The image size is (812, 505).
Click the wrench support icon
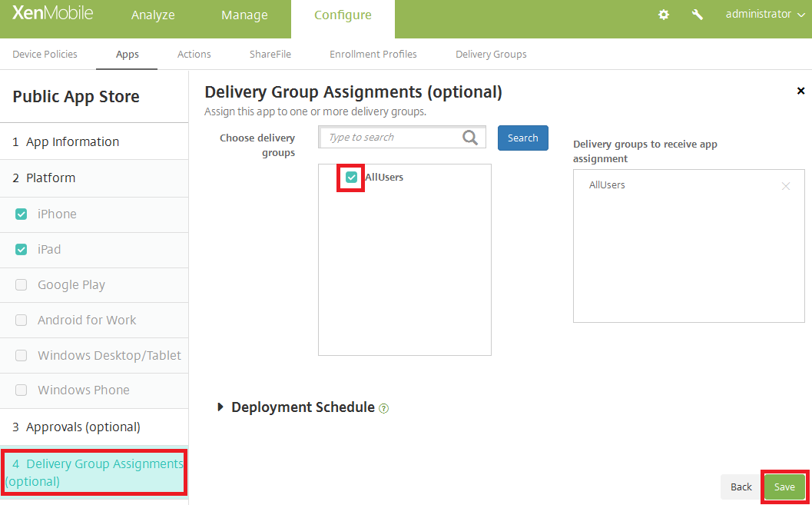point(698,15)
